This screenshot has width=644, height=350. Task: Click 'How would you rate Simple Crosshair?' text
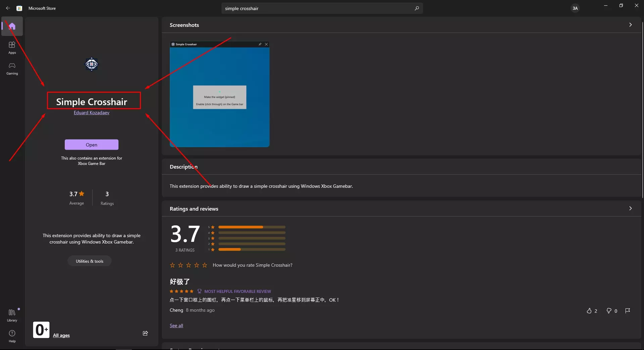point(252,265)
